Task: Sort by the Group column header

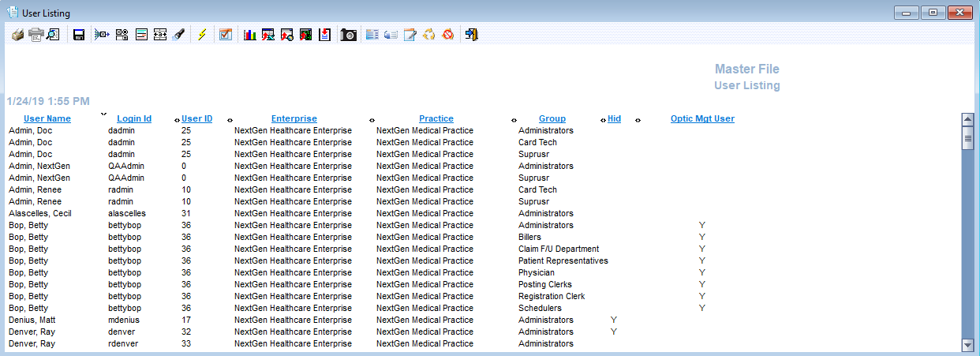Action: click(552, 118)
